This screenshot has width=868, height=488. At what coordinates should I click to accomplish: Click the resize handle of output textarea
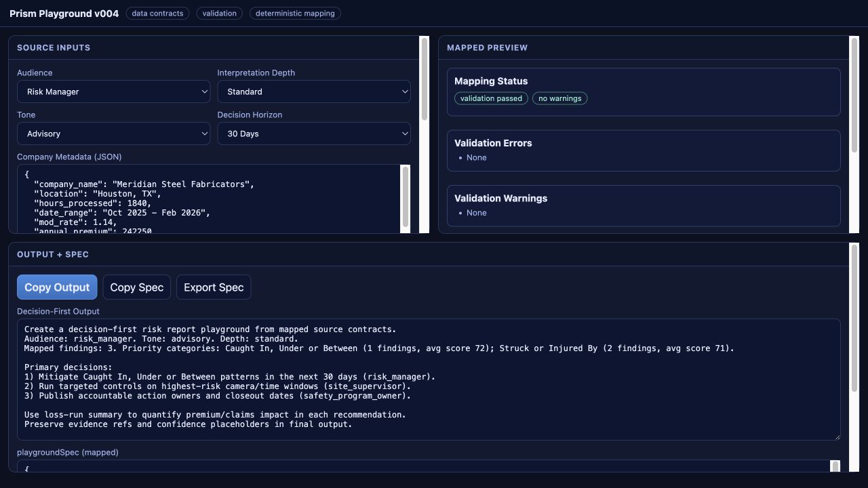(836, 436)
